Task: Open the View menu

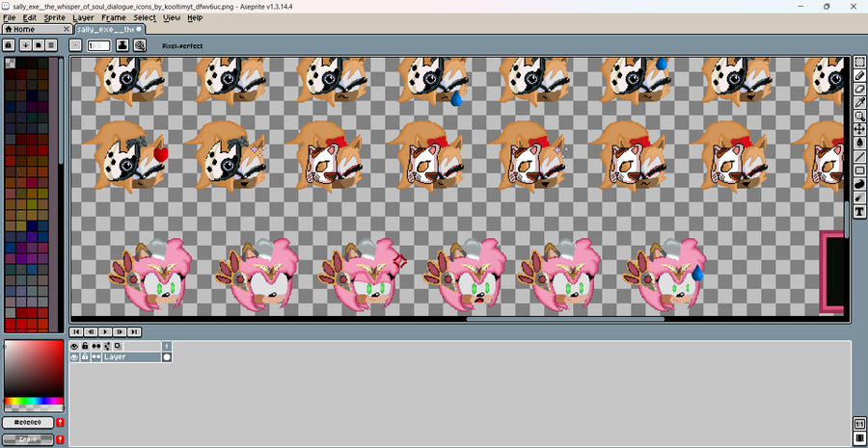Action: (172, 17)
